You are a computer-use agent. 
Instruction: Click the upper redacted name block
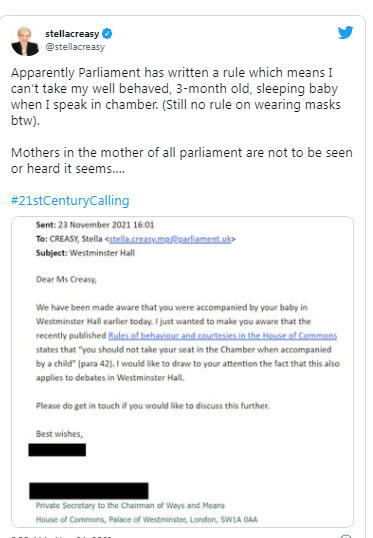[57, 450]
